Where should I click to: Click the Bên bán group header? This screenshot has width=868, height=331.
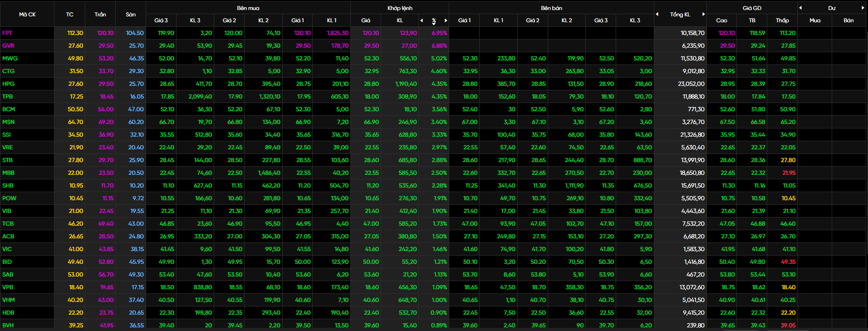pos(552,8)
